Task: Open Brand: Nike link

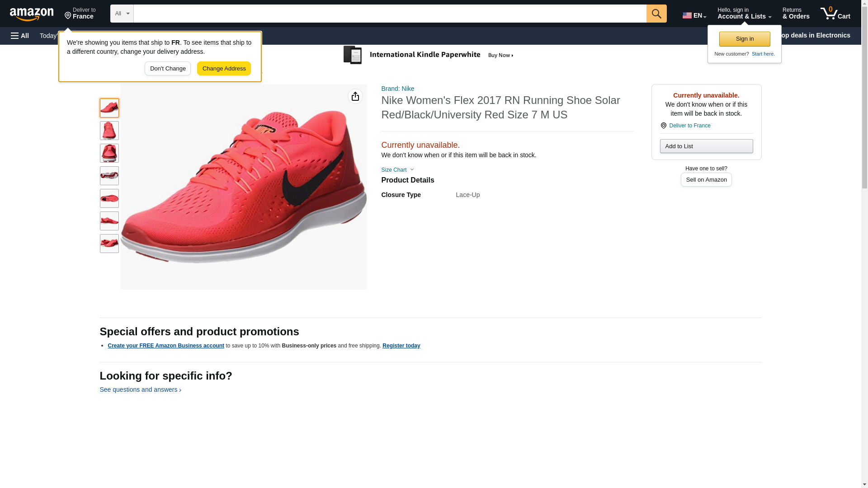Action: point(397,89)
